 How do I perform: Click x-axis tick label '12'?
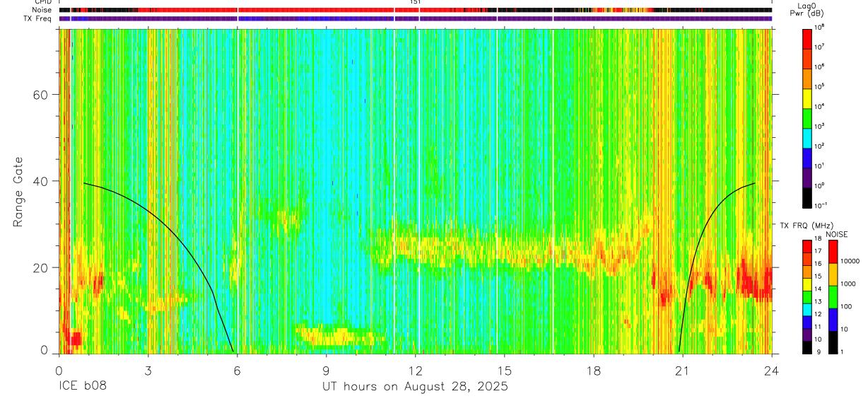click(416, 371)
